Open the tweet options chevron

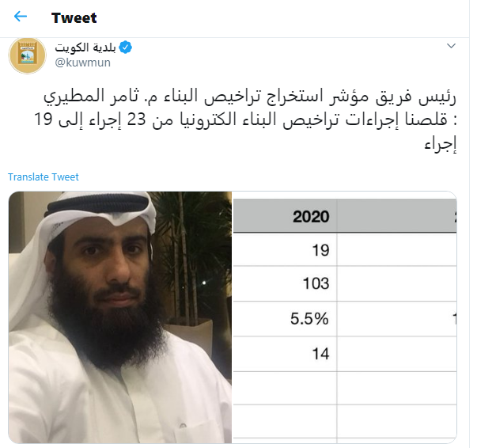tap(451, 47)
